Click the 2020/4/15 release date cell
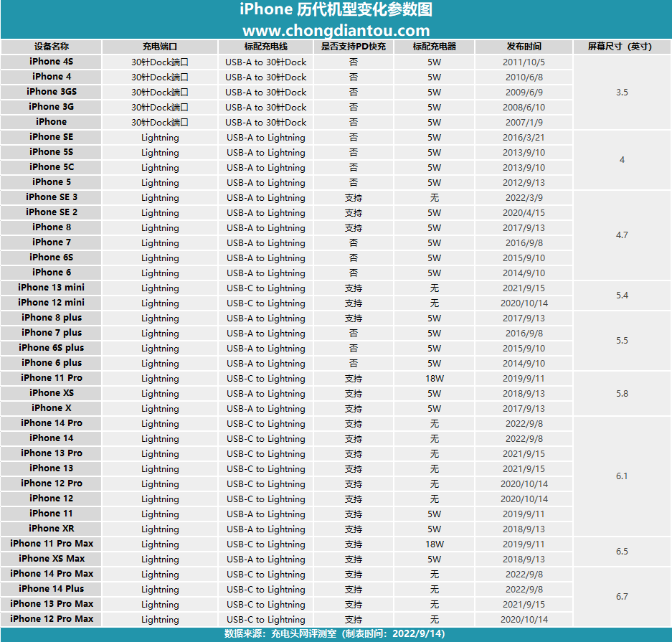The width and height of the screenshot is (672, 642). coord(524,212)
